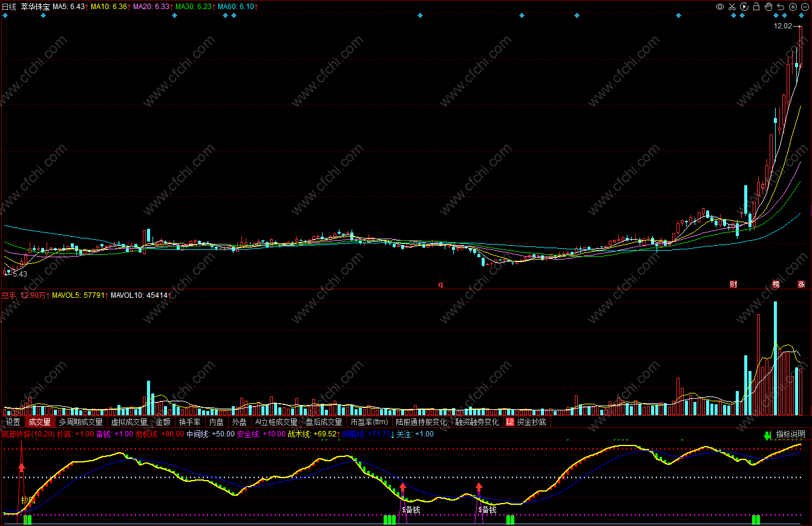
Task: Click the MA30: 6.23 indicator label
Action: pyautogui.click(x=195, y=7)
